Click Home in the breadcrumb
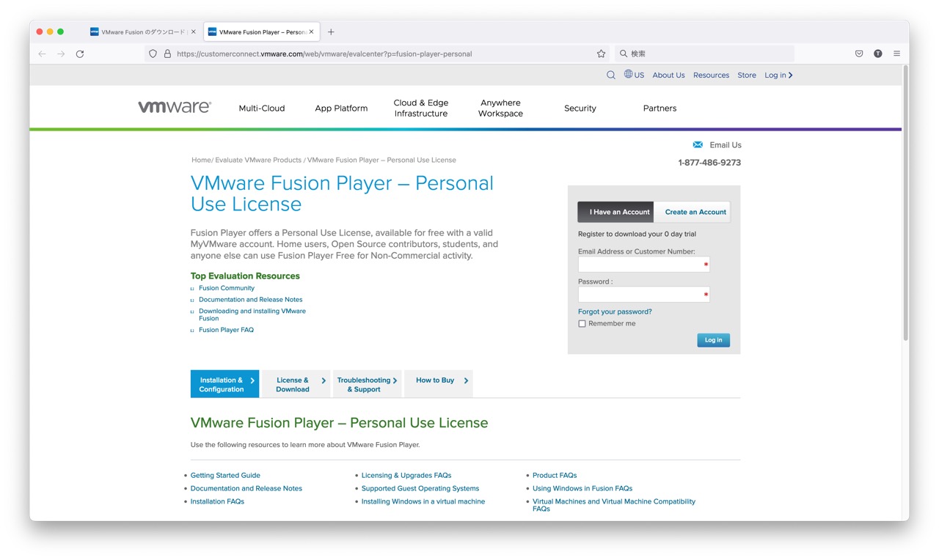939x560 pixels. (x=201, y=160)
